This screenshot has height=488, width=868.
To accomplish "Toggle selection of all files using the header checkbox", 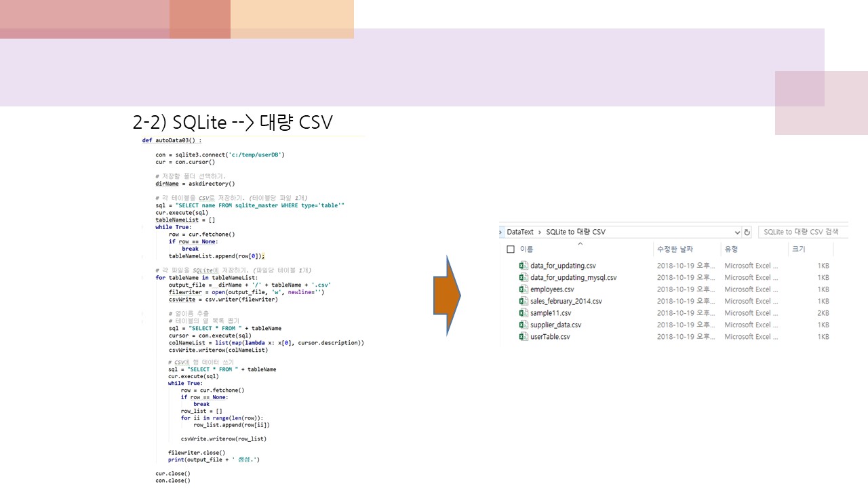I will pyautogui.click(x=509, y=249).
